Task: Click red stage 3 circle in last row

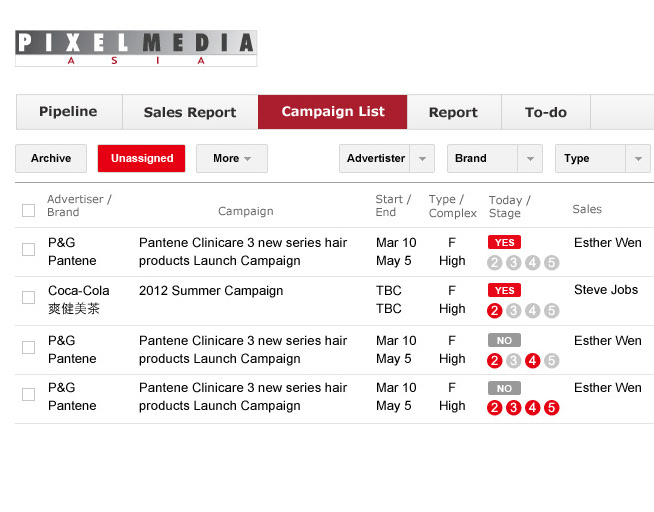Action: (513, 408)
